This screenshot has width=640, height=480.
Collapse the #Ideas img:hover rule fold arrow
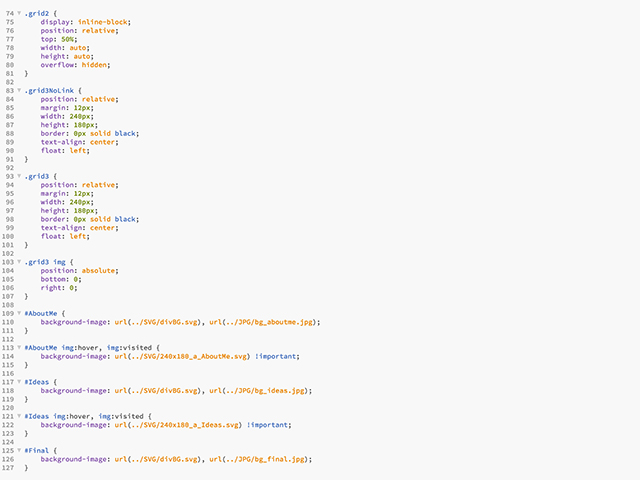19,416
